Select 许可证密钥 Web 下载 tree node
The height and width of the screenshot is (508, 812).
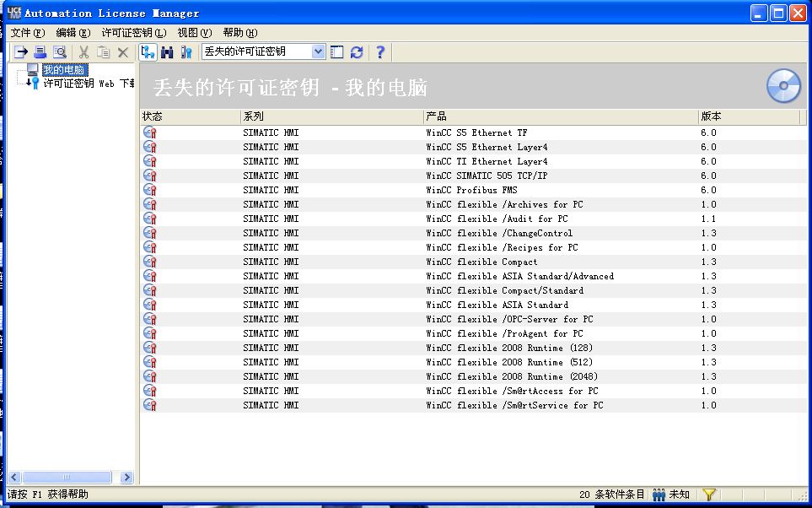click(89, 84)
